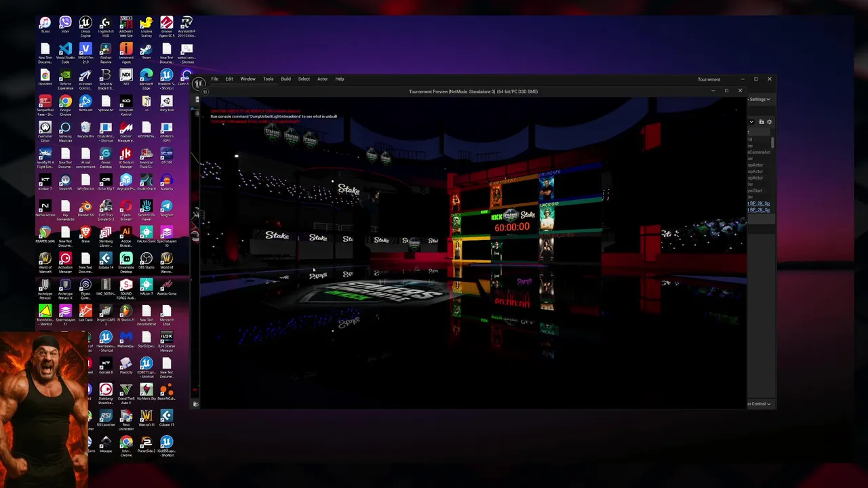Select the Lossless Scaling duck icon
868x488 pixels.
pyautogui.click(x=146, y=27)
